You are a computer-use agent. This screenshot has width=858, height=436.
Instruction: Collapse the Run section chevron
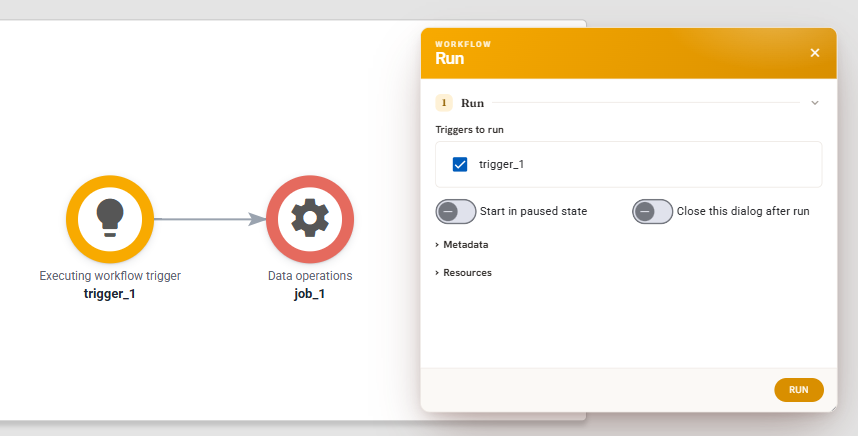point(815,103)
